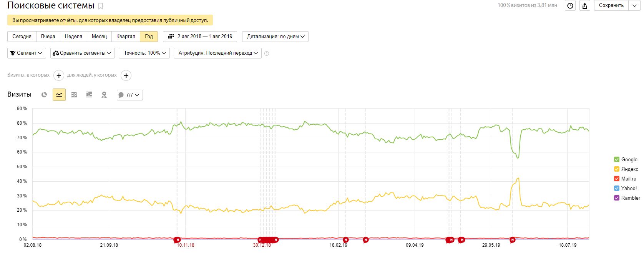The image size is (644, 259).
Task: Click the Сохранить button
Action: click(611, 5)
